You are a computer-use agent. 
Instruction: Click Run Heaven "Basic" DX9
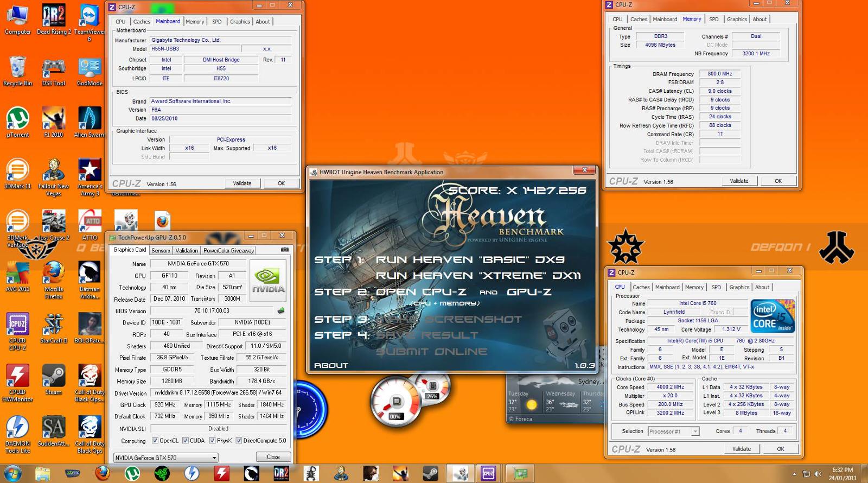[470, 259]
